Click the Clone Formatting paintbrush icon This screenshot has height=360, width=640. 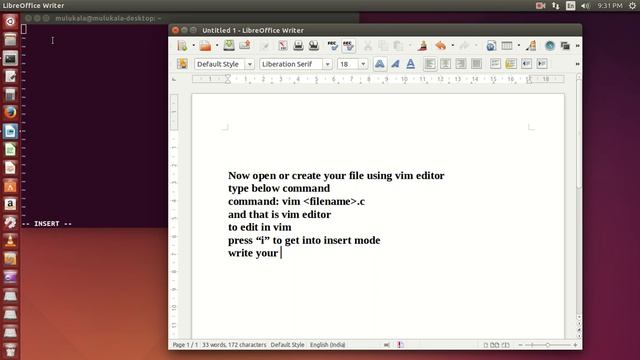pos(422,45)
